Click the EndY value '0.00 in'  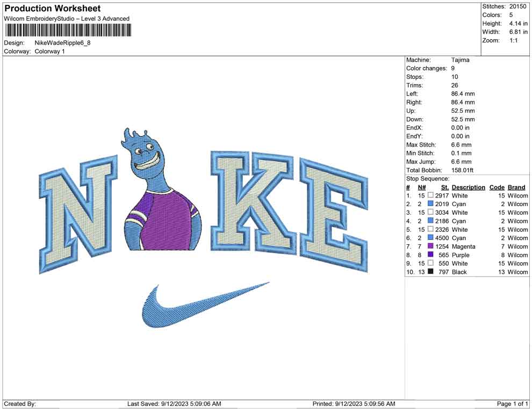(461, 136)
